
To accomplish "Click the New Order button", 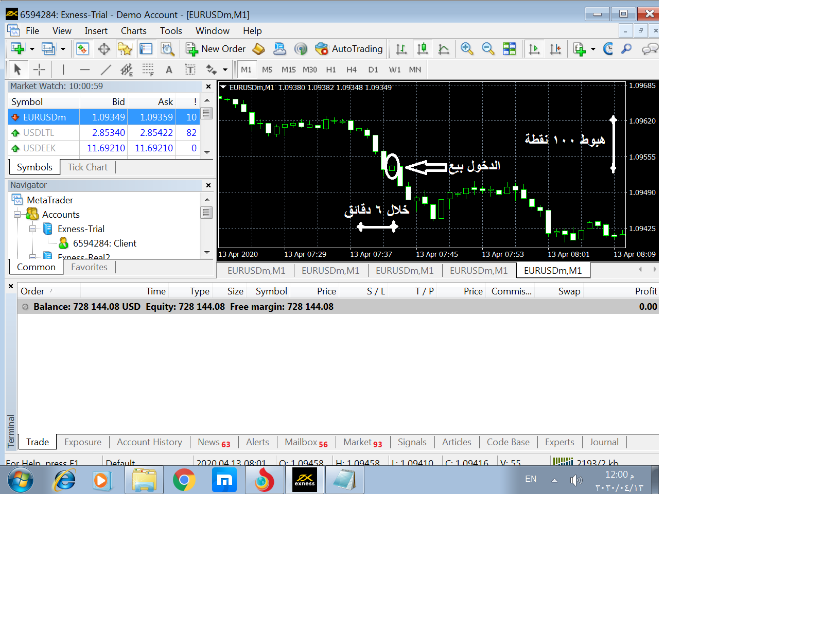I will click(x=216, y=49).
